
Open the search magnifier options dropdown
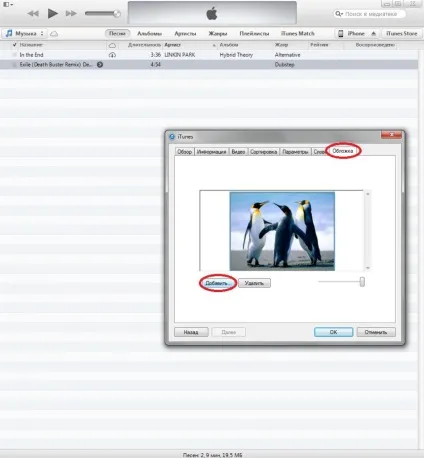339,14
